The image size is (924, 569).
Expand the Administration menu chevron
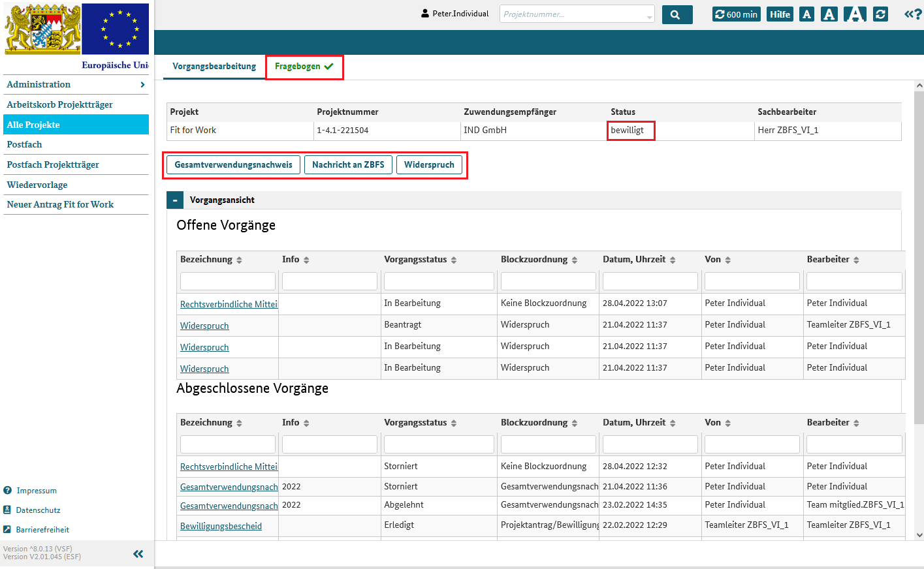coord(142,85)
